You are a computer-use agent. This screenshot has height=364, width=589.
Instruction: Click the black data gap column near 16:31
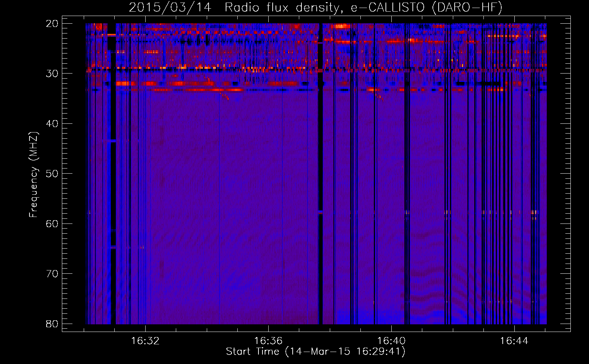(113, 174)
